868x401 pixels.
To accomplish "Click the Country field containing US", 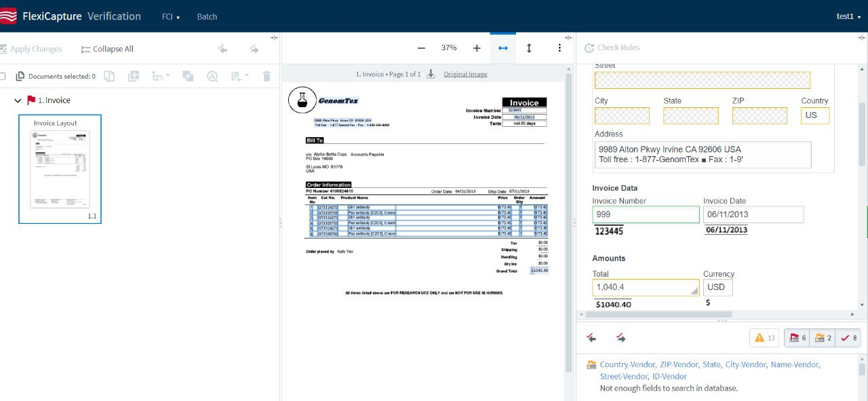I will coord(815,116).
